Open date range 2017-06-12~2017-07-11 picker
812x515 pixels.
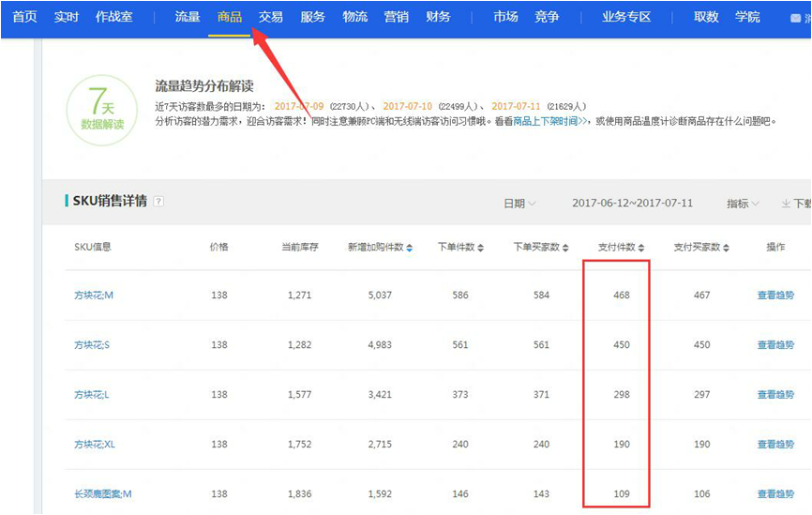click(x=632, y=204)
